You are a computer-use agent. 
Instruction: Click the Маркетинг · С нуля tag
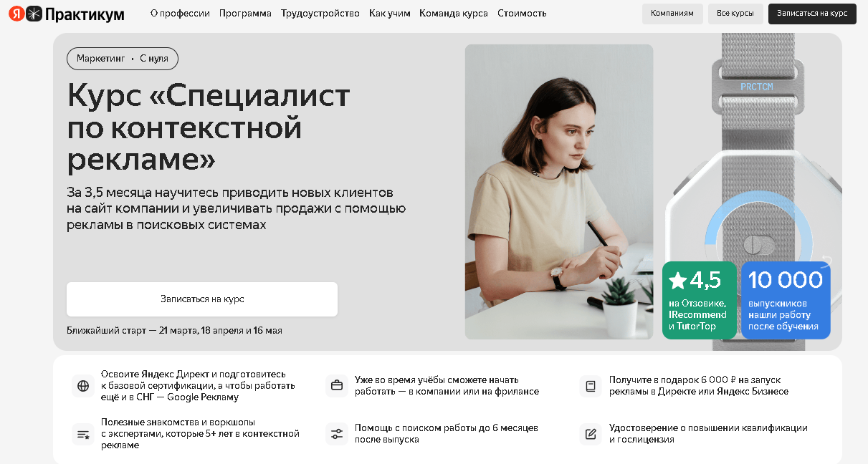click(x=123, y=59)
